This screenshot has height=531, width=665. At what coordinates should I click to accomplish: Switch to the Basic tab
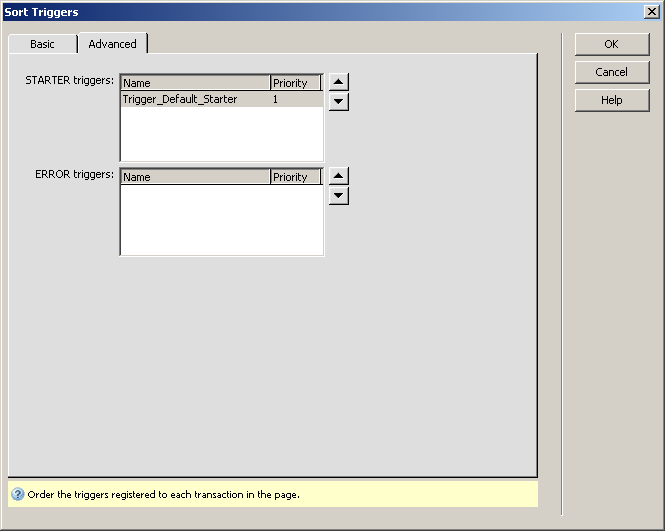42,44
